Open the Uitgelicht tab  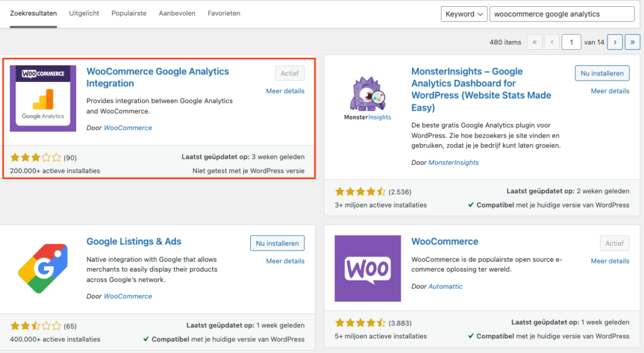point(84,14)
